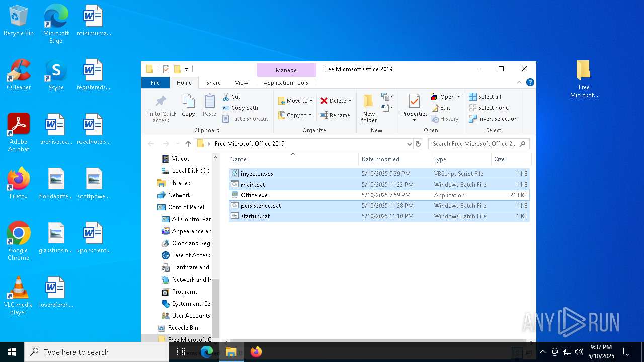
Task: Switch to the View ribbon tab
Action: pyautogui.click(x=242, y=83)
